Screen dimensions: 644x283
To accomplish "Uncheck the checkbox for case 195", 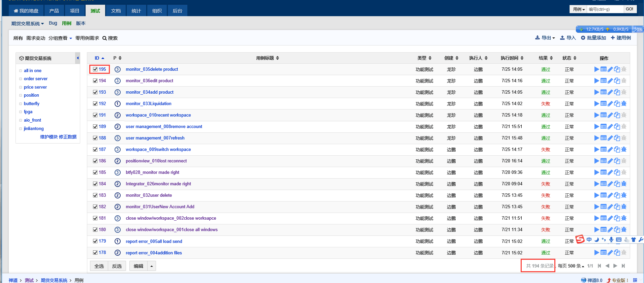I will (95, 69).
